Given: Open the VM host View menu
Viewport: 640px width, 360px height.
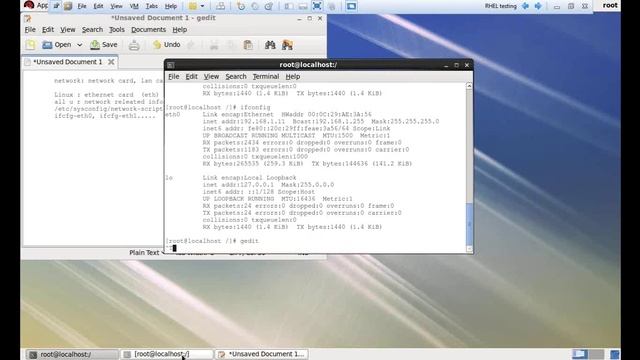Looking at the screenshot, I should click(x=116, y=6).
